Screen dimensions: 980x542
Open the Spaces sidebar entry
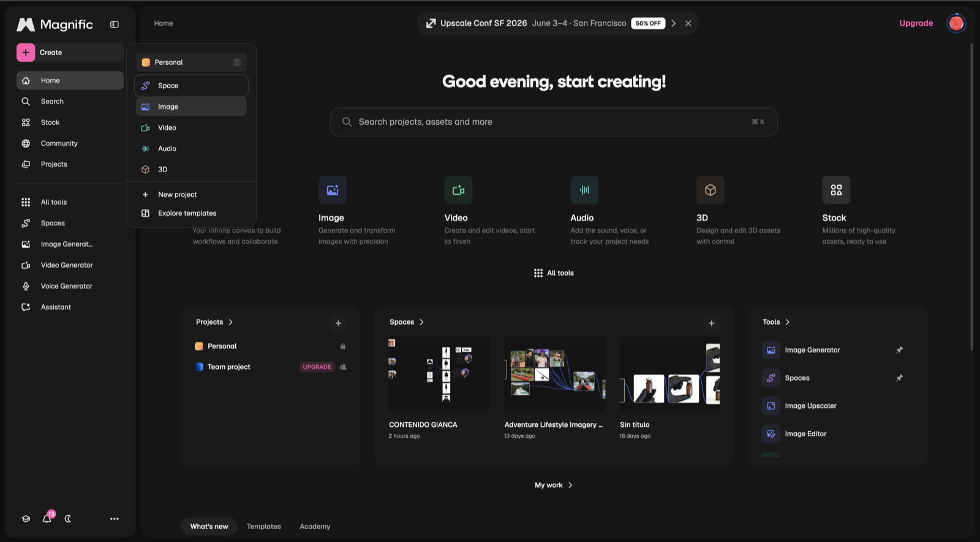(x=70, y=223)
